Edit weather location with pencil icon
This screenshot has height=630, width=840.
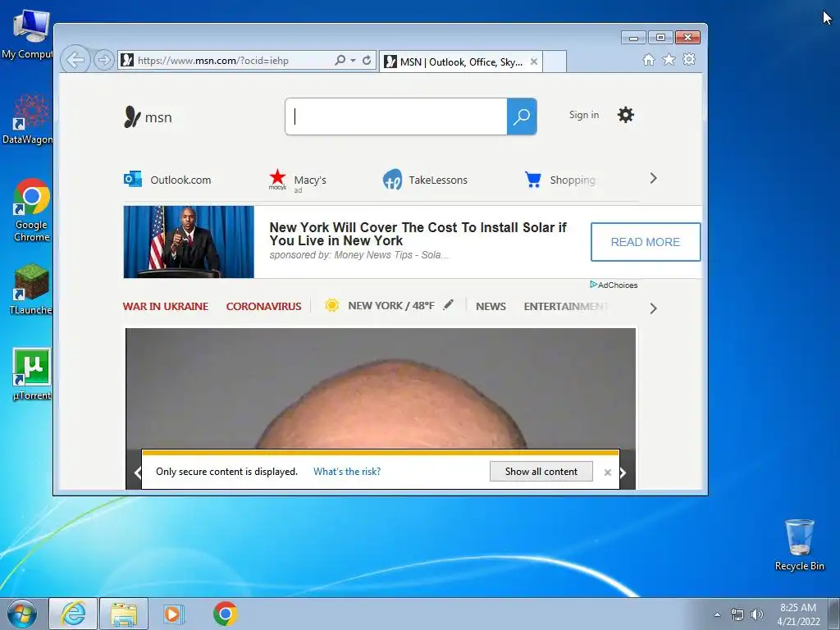coord(448,305)
